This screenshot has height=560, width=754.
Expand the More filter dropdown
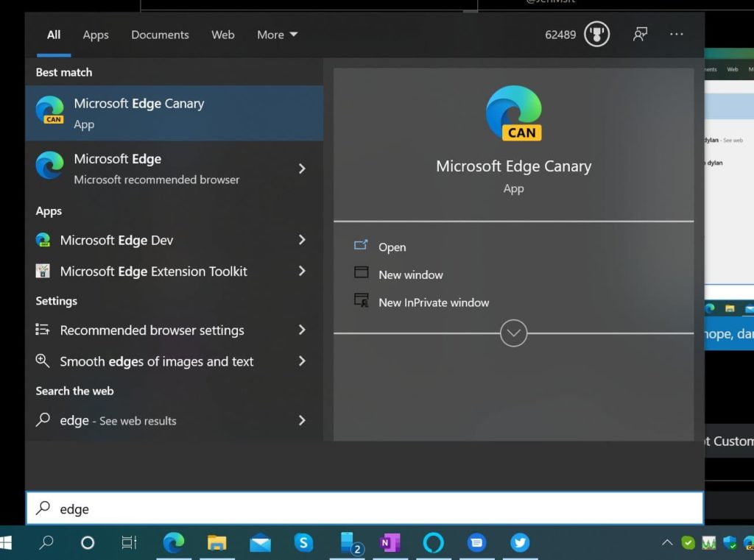tap(277, 35)
